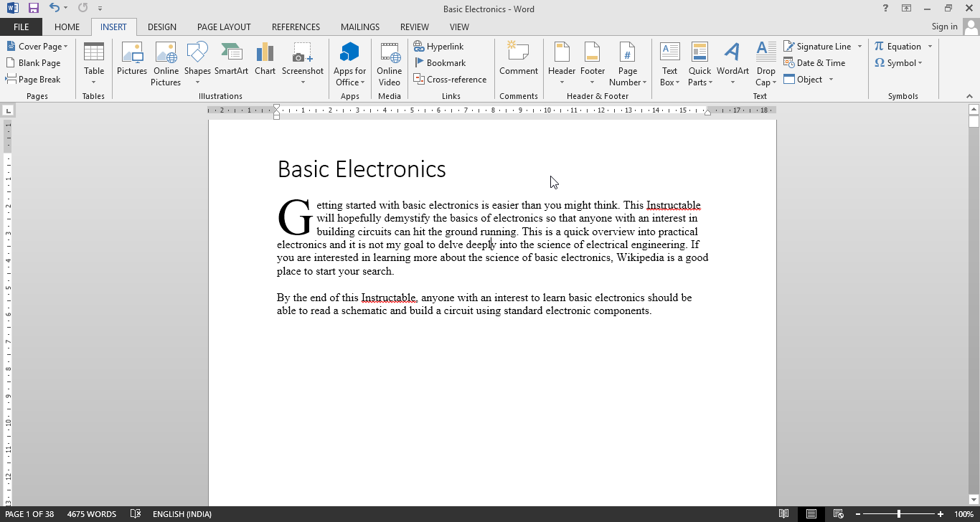Customize Quick Access Toolbar dropdown
This screenshot has height=522, width=980.
coord(100,9)
